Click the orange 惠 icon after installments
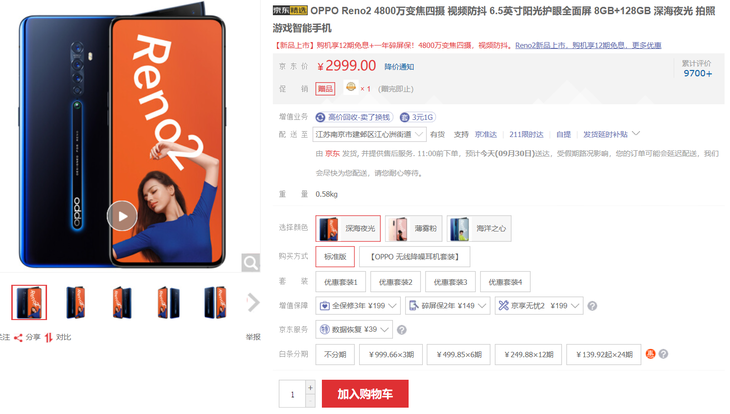 (x=650, y=354)
